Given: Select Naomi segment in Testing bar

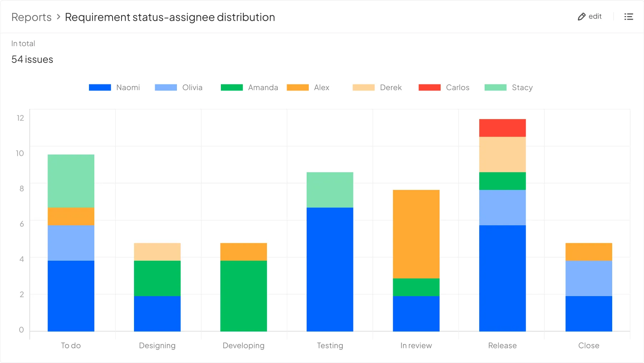Looking at the screenshot, I should point(330,269).
